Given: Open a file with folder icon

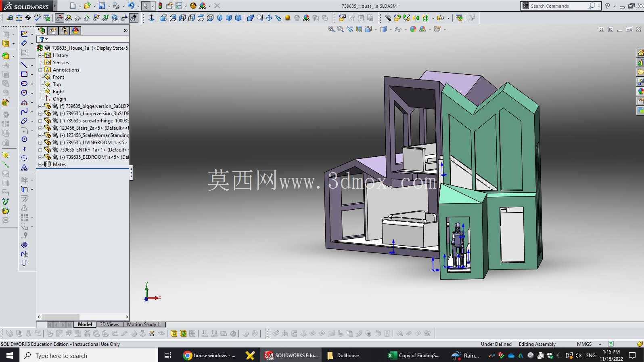Looking at the screenshot, I should point(87,6).
